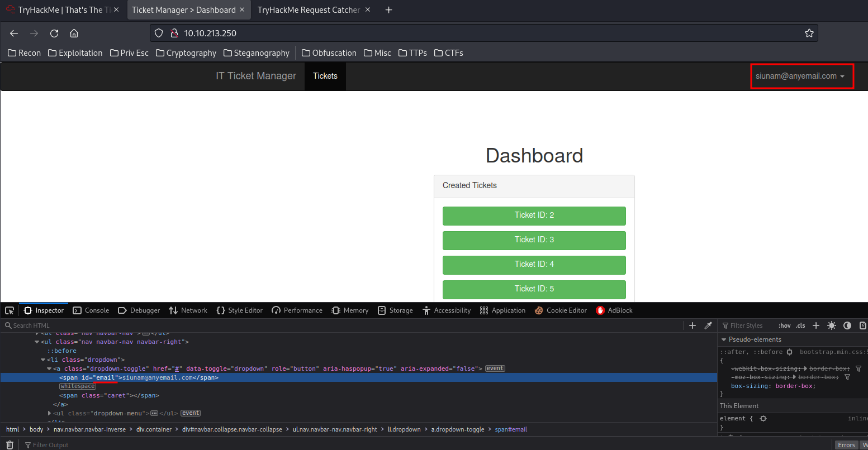Add a new CSS rule with plus

816,325
